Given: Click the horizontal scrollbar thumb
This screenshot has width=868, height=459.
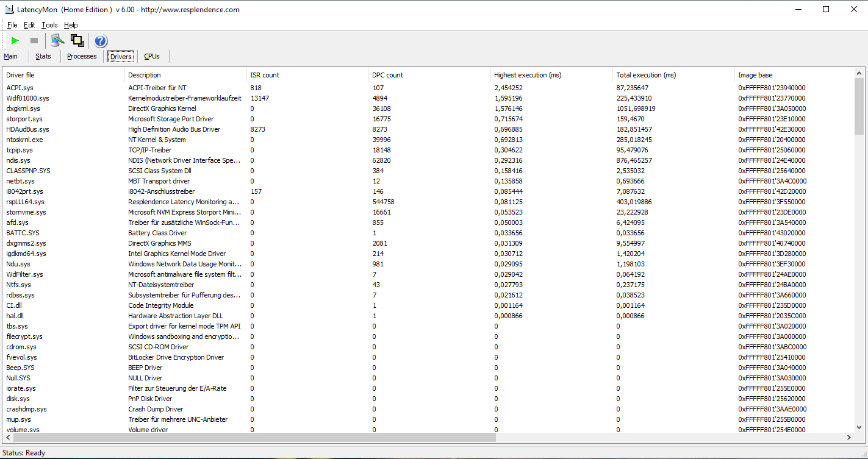Looking at the screenshot, I should pyautogui.click(x=255, y=438).
